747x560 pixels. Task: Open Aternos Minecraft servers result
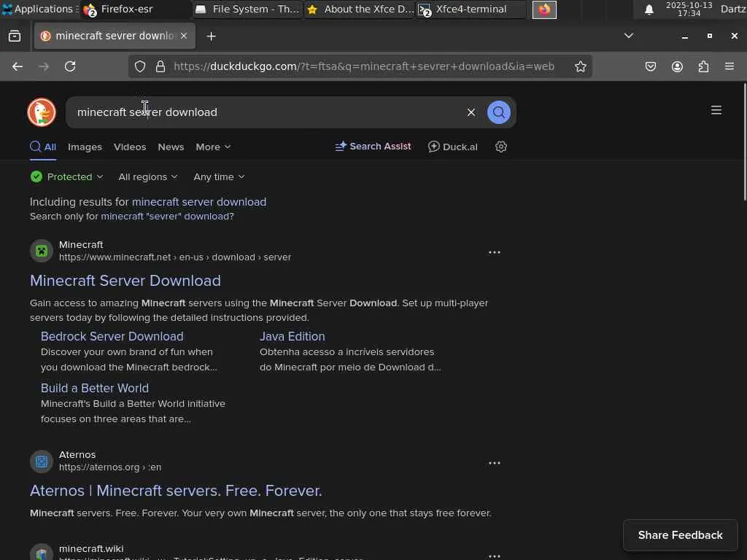pos(176,491)
